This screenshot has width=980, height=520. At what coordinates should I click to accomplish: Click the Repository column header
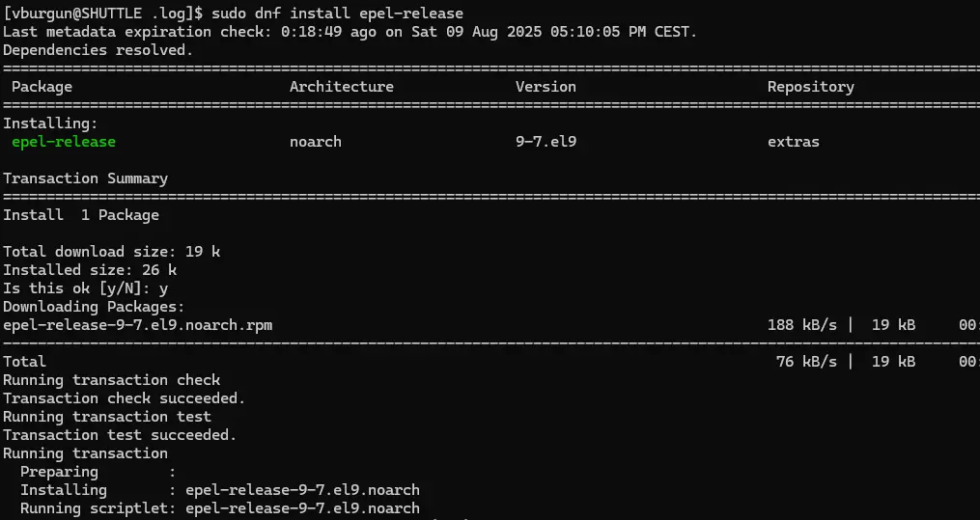810,87
